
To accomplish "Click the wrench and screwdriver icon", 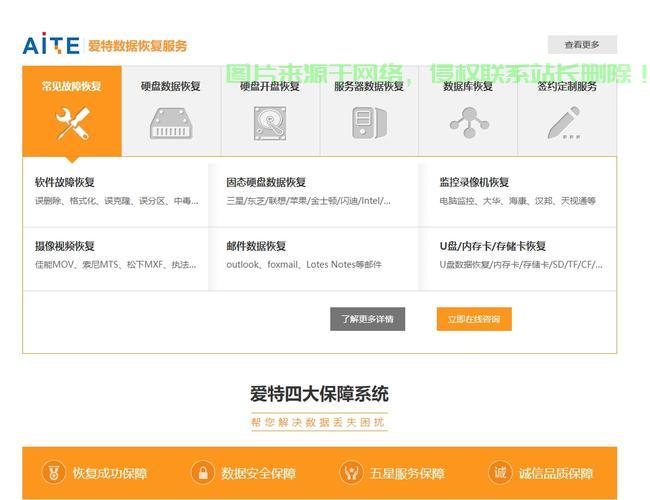I will (x=73, y=123).
